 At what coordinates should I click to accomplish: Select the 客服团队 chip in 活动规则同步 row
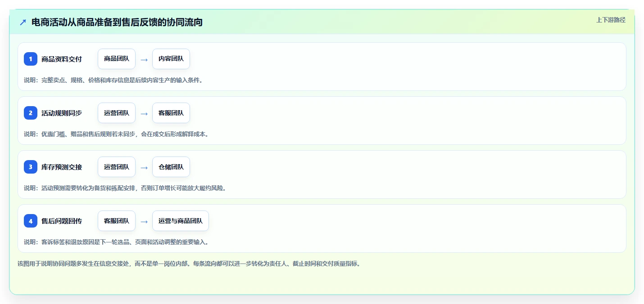(x=171, y=113)
